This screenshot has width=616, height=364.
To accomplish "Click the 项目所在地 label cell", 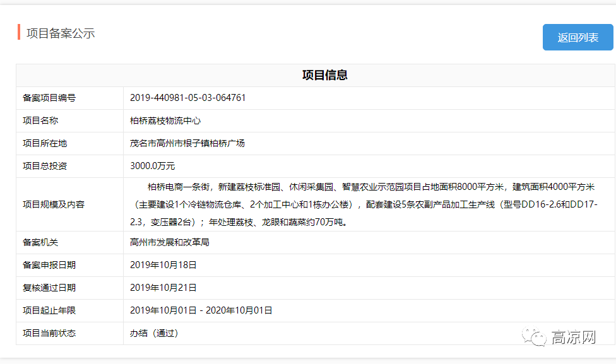I will (69, 143).
